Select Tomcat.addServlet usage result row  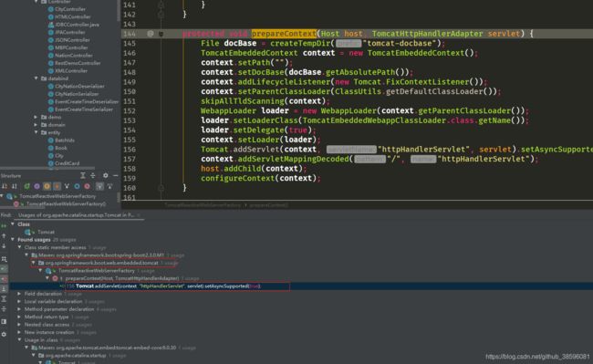click(x=301, y=286)
